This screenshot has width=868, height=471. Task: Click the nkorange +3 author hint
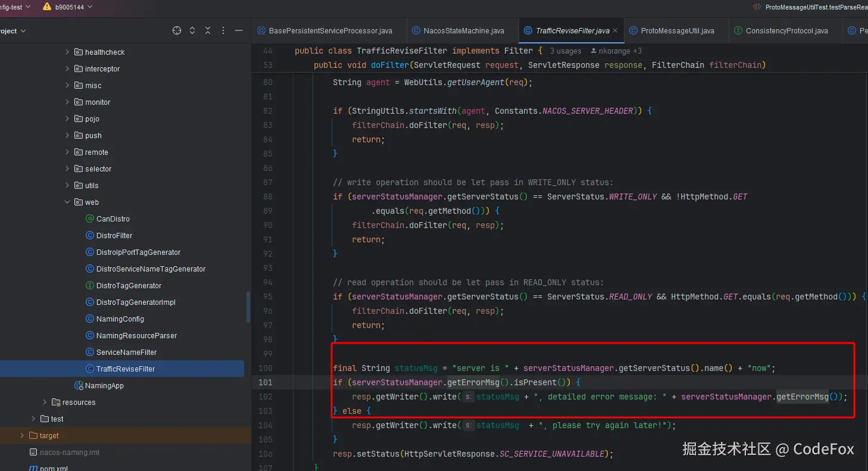coord(616,51)
